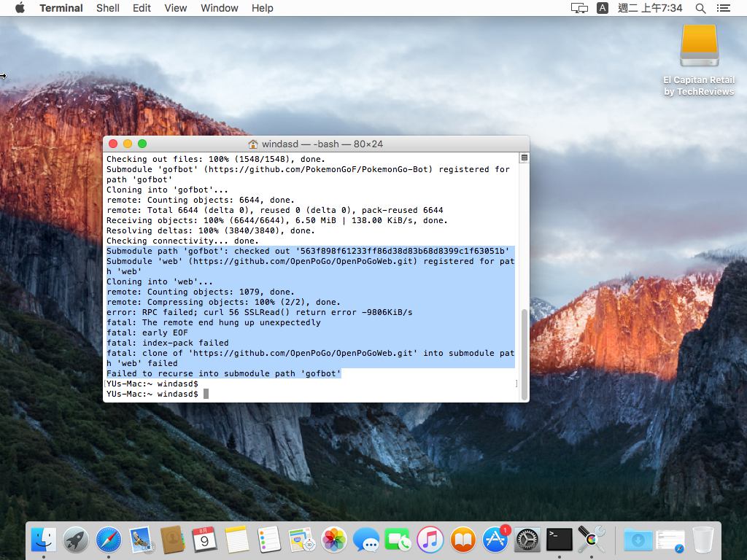Click the Terminal vertical scrollbar thumb
The image size is (747, 560).
tap(524, 354)
